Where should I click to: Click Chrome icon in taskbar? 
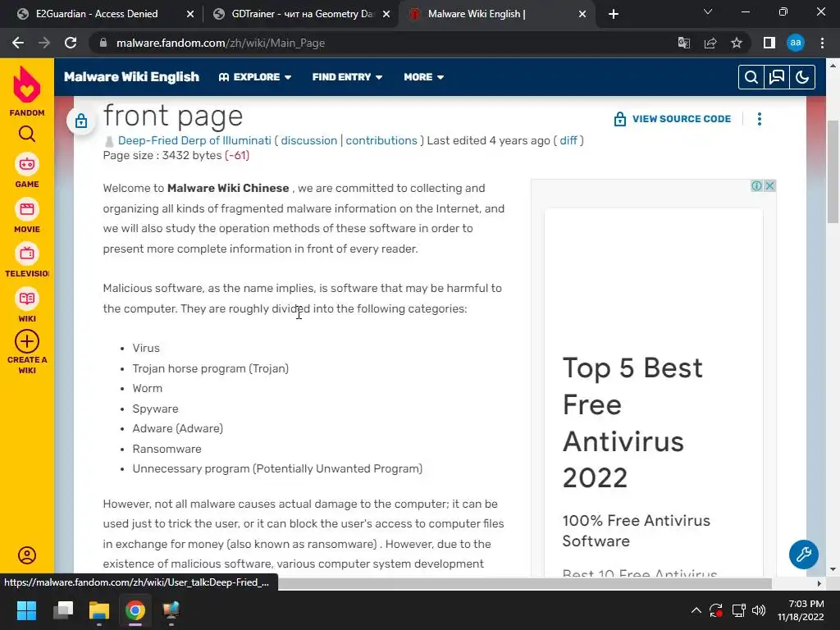point(135,610)
